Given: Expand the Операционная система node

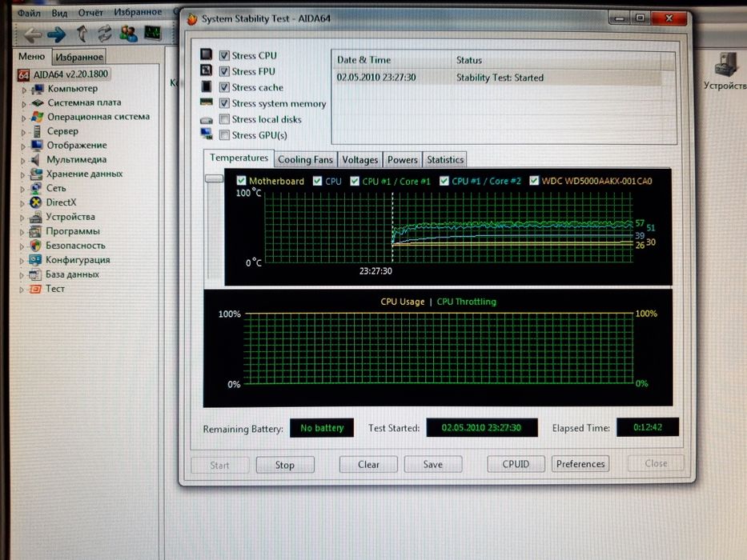Looking at the screenshot, I should tap(24, 118).
